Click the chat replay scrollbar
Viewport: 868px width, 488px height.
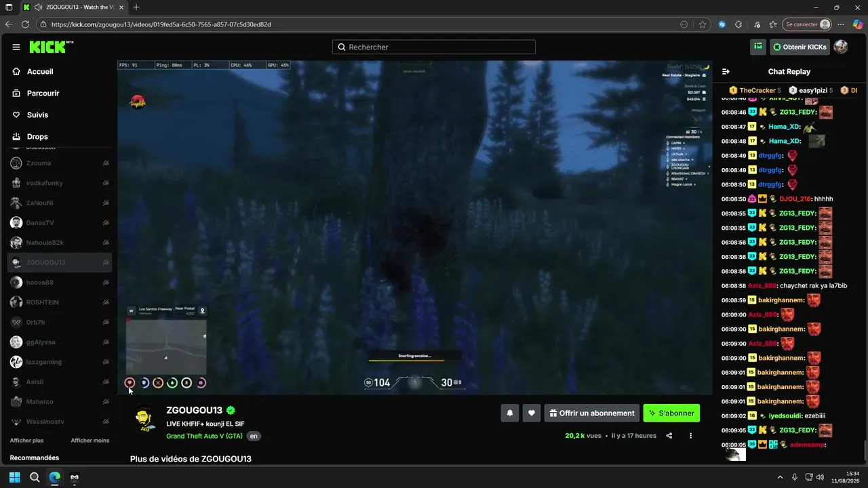[x=865, y=449]
